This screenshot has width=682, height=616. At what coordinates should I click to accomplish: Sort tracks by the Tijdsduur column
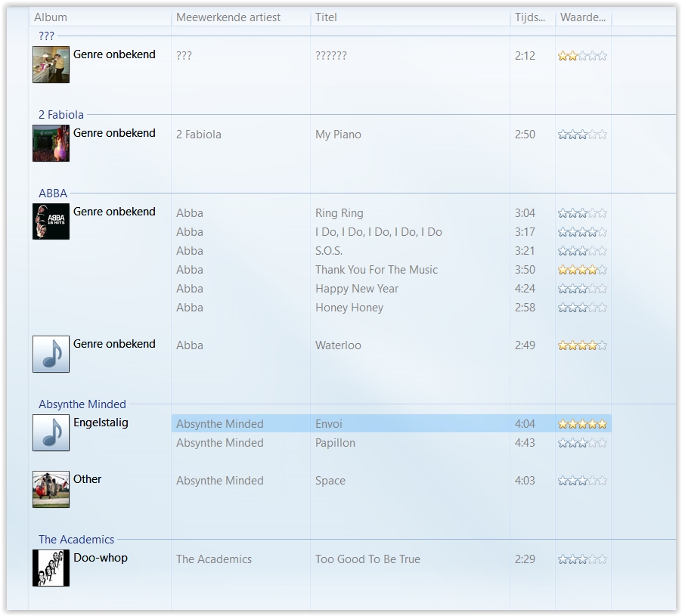pyautogui.click(x=530, y=17)
